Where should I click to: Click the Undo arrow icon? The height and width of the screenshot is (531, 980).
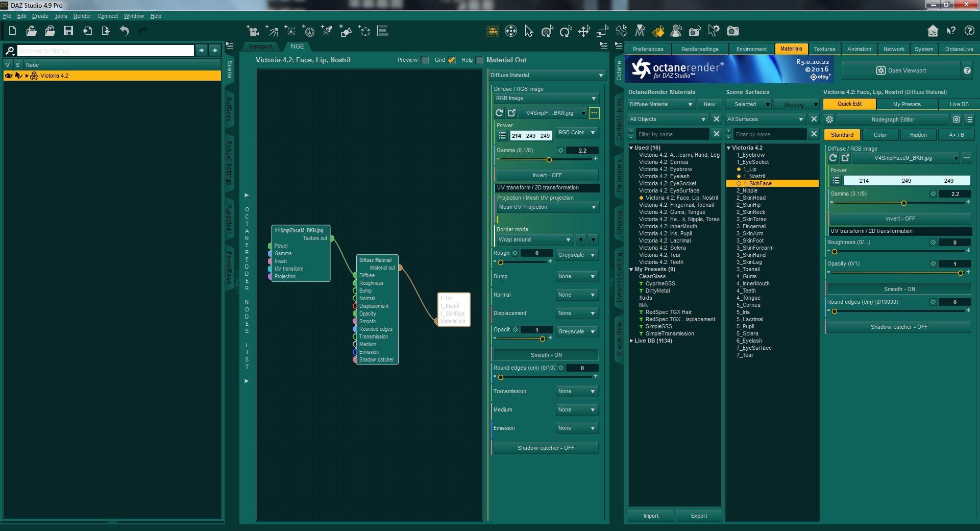tap(125, 31)
